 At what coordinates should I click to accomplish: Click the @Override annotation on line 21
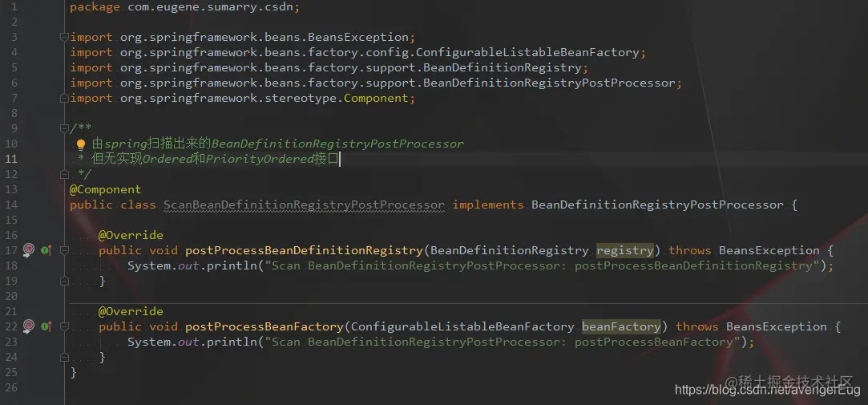131,311
